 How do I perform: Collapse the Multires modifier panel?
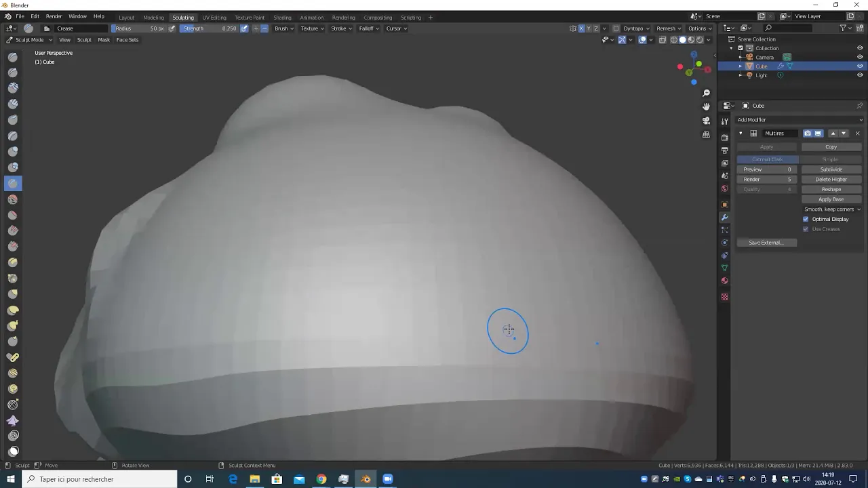741,134
